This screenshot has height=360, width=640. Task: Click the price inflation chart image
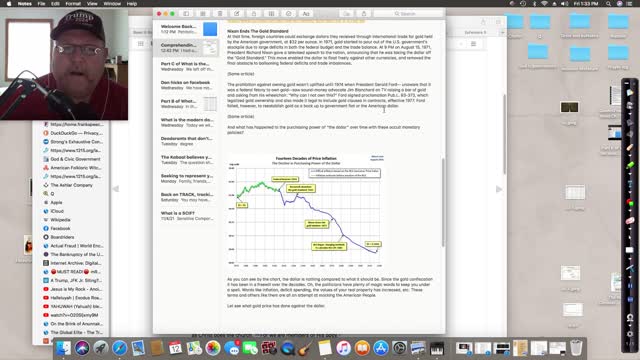click(306, 211)
